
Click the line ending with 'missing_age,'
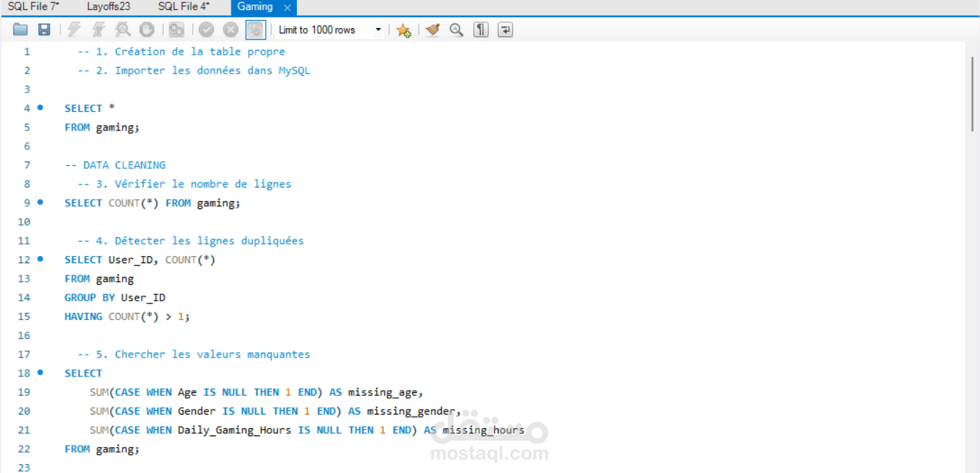[x=257, y=392]
